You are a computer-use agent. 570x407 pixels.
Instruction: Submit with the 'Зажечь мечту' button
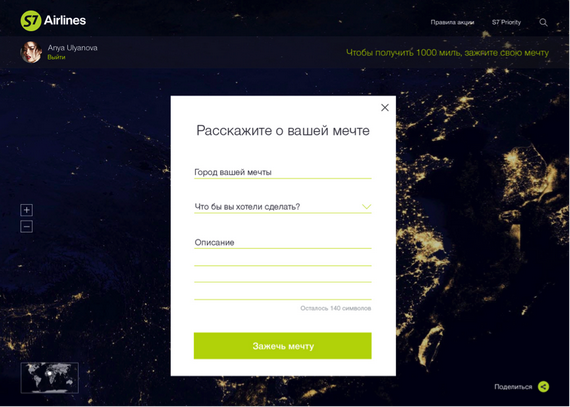pos(282,346)
